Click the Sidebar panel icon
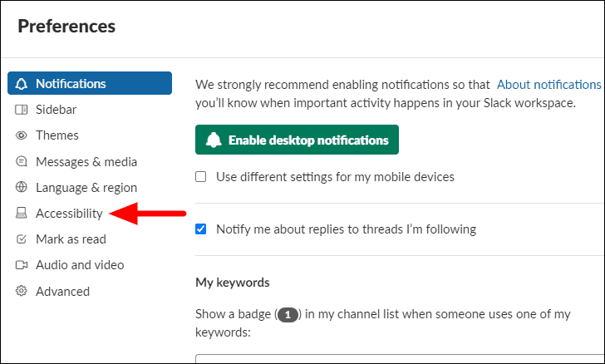 point(22,110)
